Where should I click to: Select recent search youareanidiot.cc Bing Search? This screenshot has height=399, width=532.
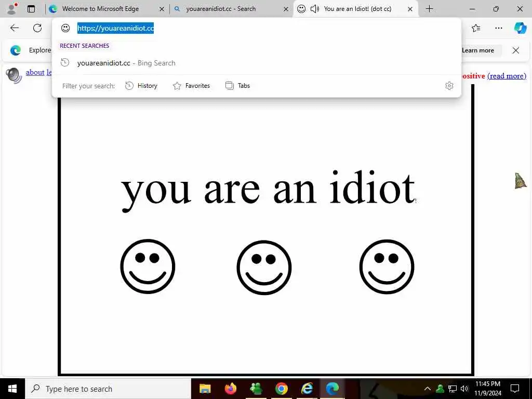click(257, 63)
